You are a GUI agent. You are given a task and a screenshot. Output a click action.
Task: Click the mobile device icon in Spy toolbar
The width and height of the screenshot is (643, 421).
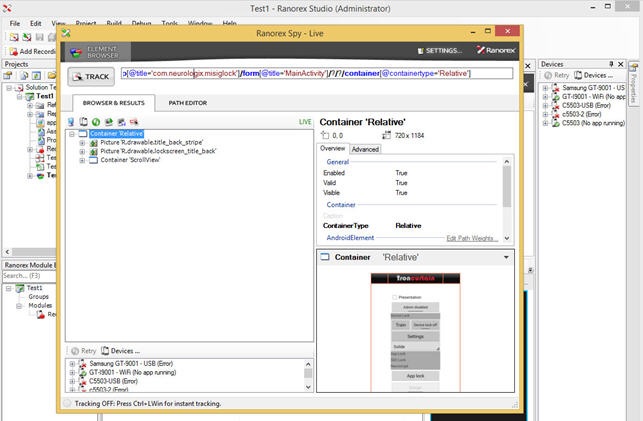click(x=84, y=122)
